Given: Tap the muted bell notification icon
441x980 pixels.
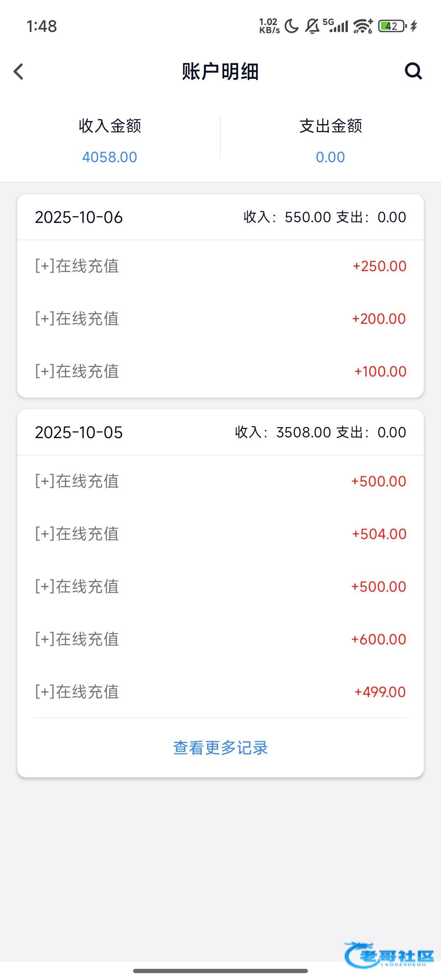Looking at the screenshot, I should (312, 27).
